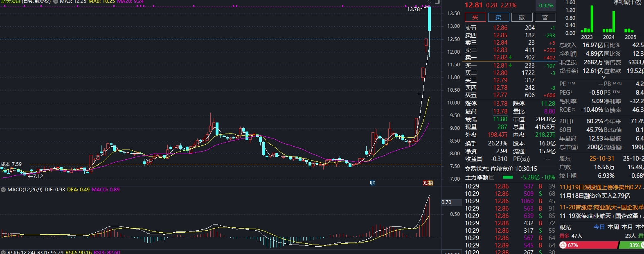This screenshot has height=254, width=644.
Task: Click the 换手 26.23% value
Action: 498,143
